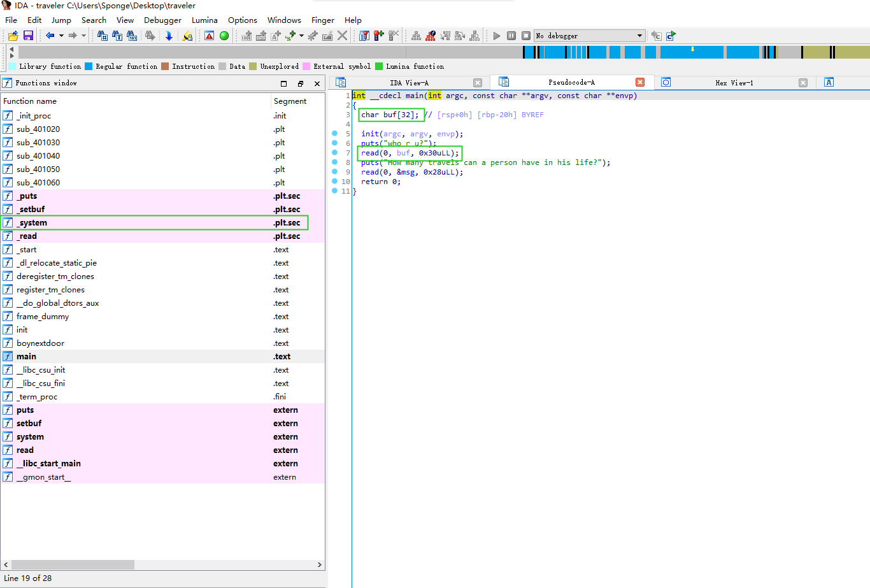Click the red and green plus toolbar icon

tap(379, 36)
